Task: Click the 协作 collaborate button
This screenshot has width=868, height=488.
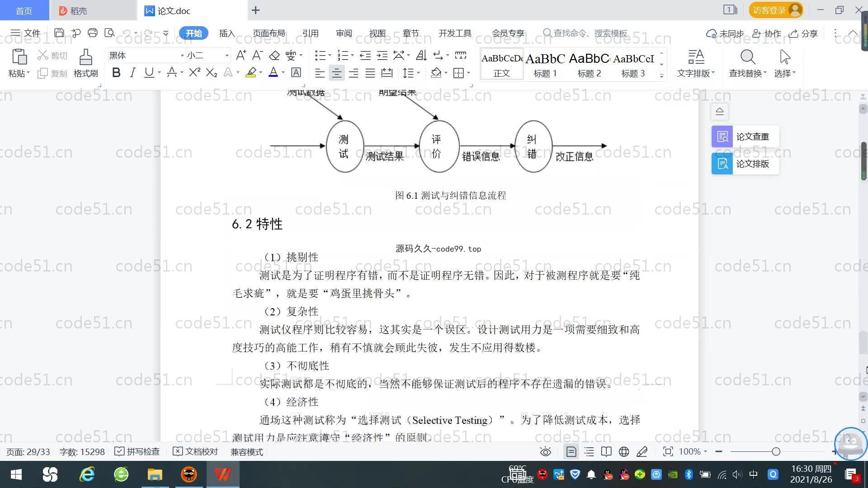Action: click(767, 33)
